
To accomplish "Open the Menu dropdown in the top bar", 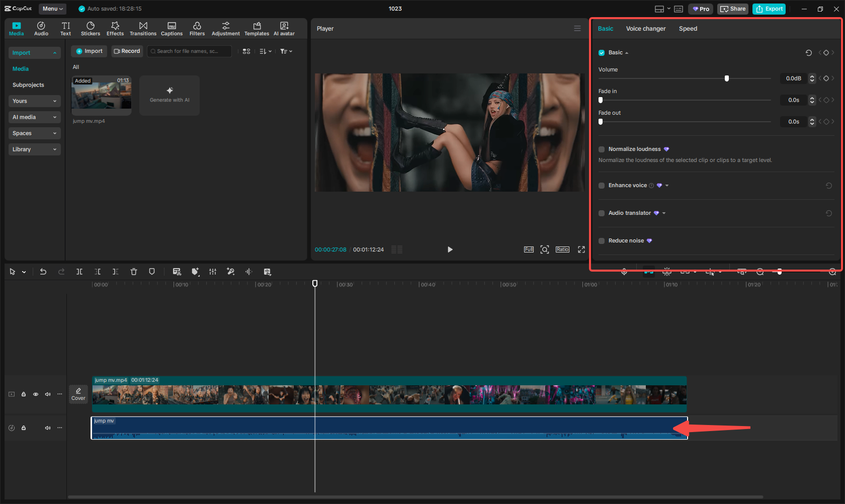I will (x=52, y=9).
